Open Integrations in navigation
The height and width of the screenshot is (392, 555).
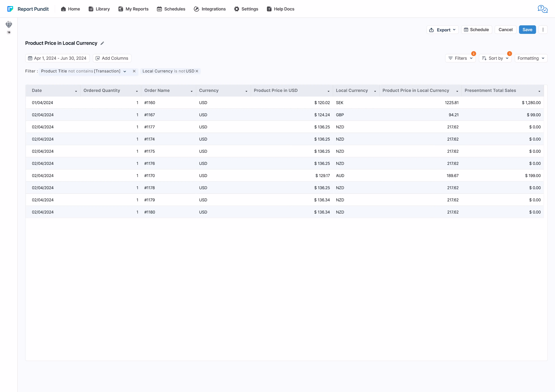(x=210, y=9)
